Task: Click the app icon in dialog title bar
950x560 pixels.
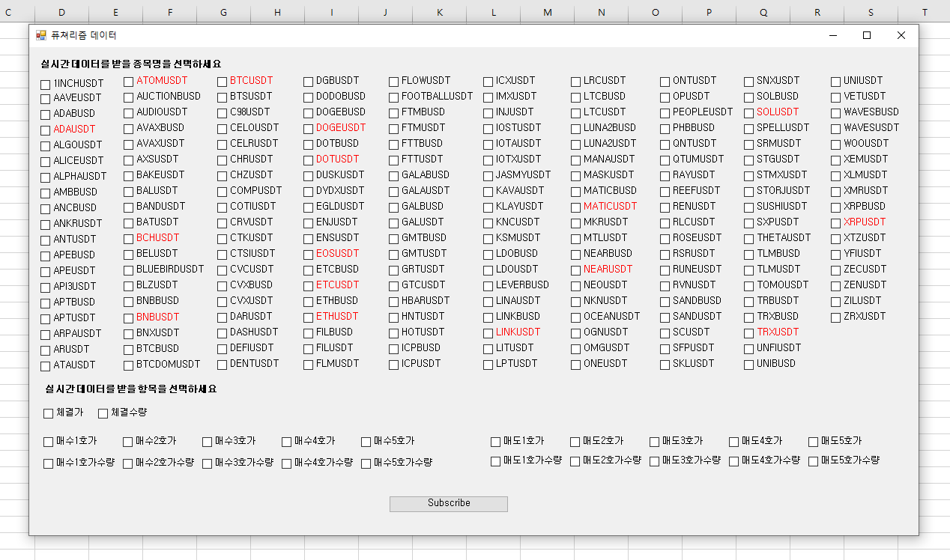Action: 41,35
